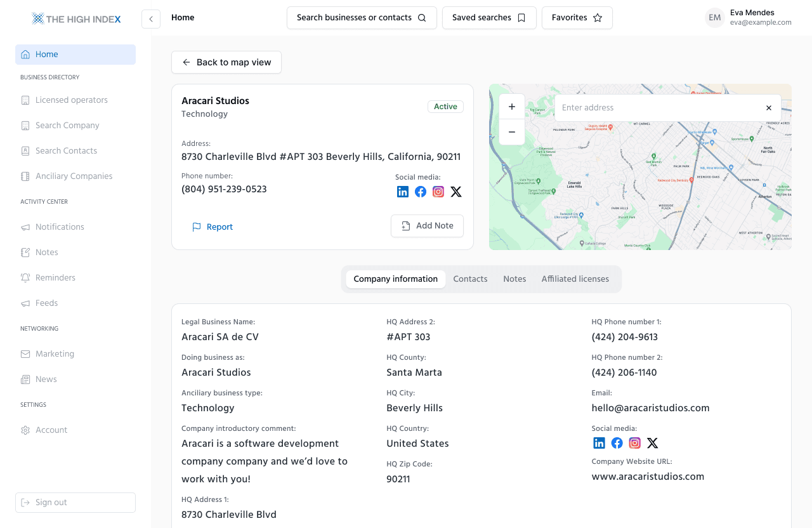Click the website www.aracaristudios.com
The height and width of the screenshot is (528, 812).
click(648, 477)
